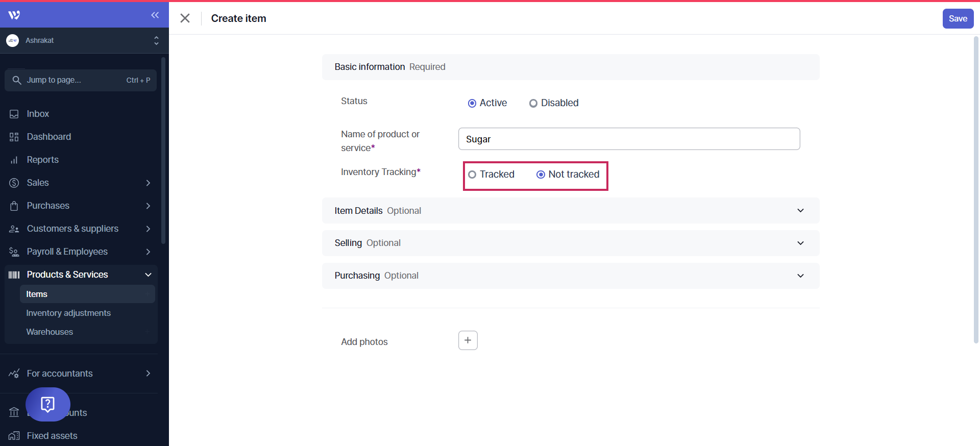
Task: Expand the Item Details section
Action: [800, 211]
